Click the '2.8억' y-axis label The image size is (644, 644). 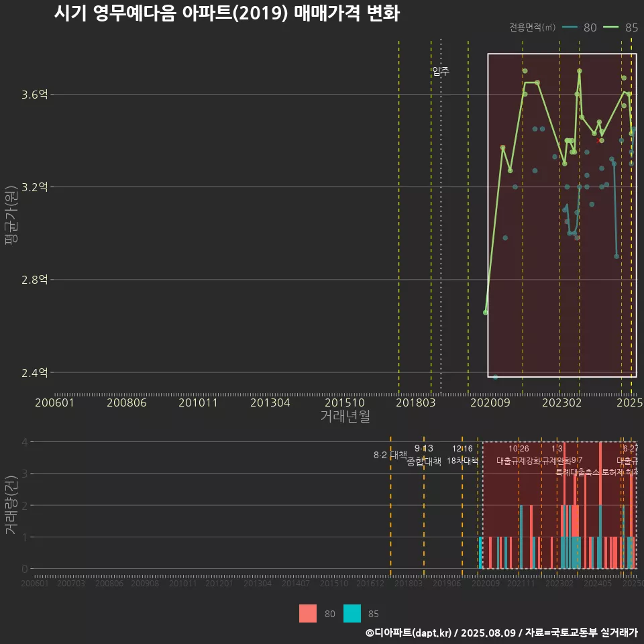coord(34,280)
